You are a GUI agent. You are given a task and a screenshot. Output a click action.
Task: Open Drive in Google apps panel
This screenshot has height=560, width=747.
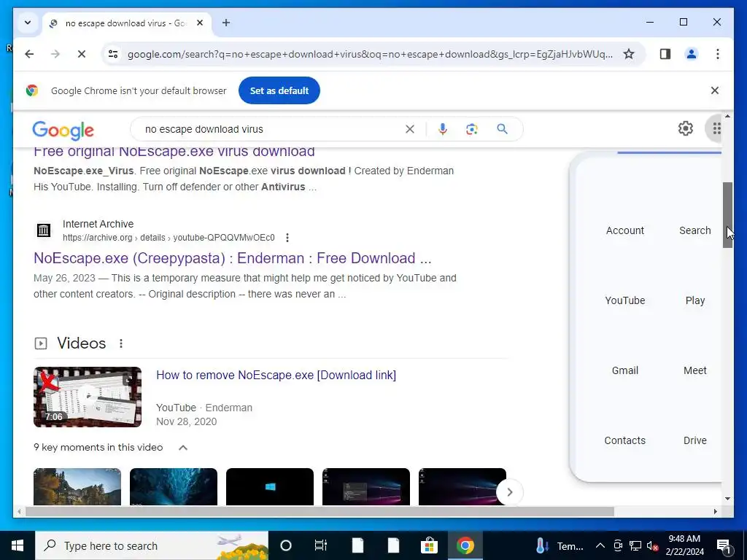694,440
